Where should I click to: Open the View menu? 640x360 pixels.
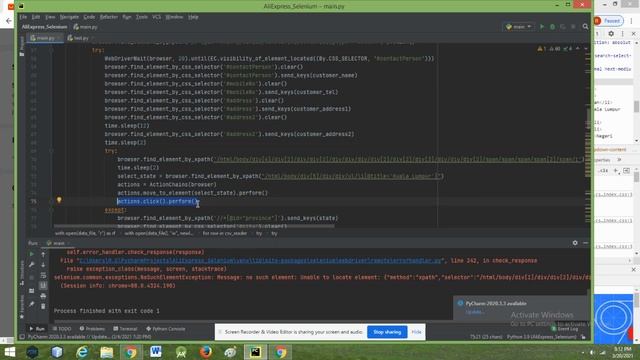point(50,17)
